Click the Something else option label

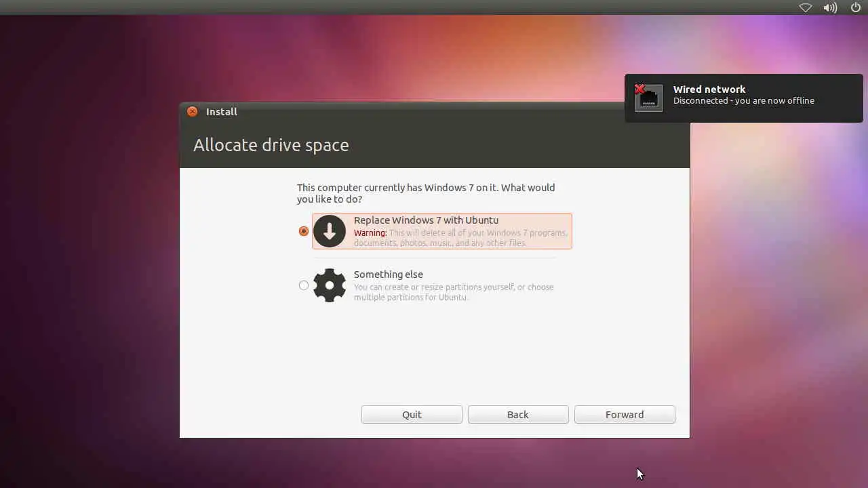tap(389, 274)
